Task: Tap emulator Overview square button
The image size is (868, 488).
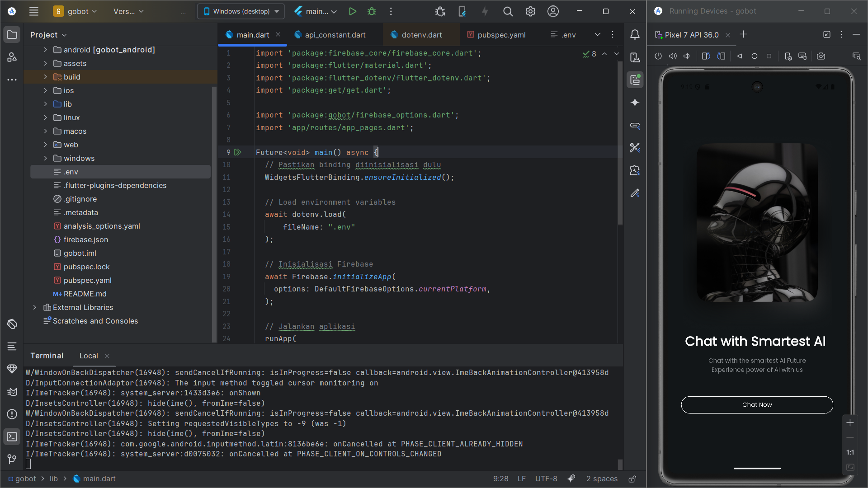Action: pos(769,56)
